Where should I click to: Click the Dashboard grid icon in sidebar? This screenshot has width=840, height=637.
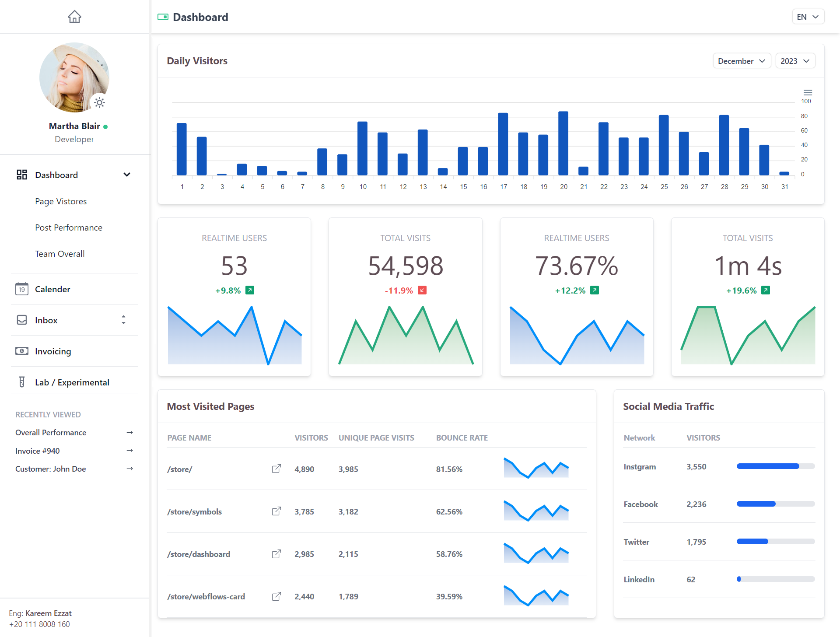tap(21, 175)
